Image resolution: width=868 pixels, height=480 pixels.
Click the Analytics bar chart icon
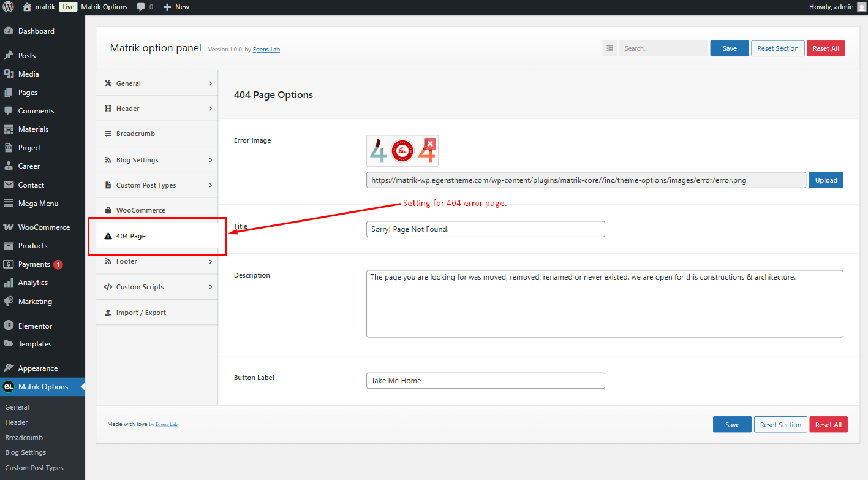[9, 283]
